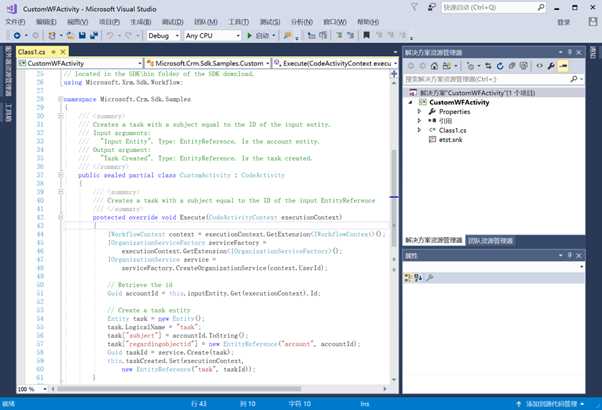Screen dimensions: 602x410
Task: Click the notifications flag icon in the title bar
Action: point(414,7)
